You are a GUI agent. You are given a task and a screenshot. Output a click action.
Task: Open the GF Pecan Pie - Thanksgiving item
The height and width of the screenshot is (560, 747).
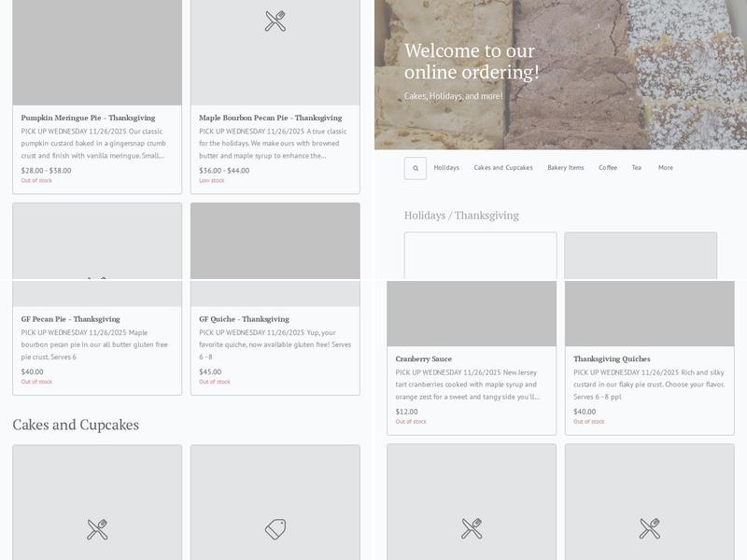[x=70, y=319]
